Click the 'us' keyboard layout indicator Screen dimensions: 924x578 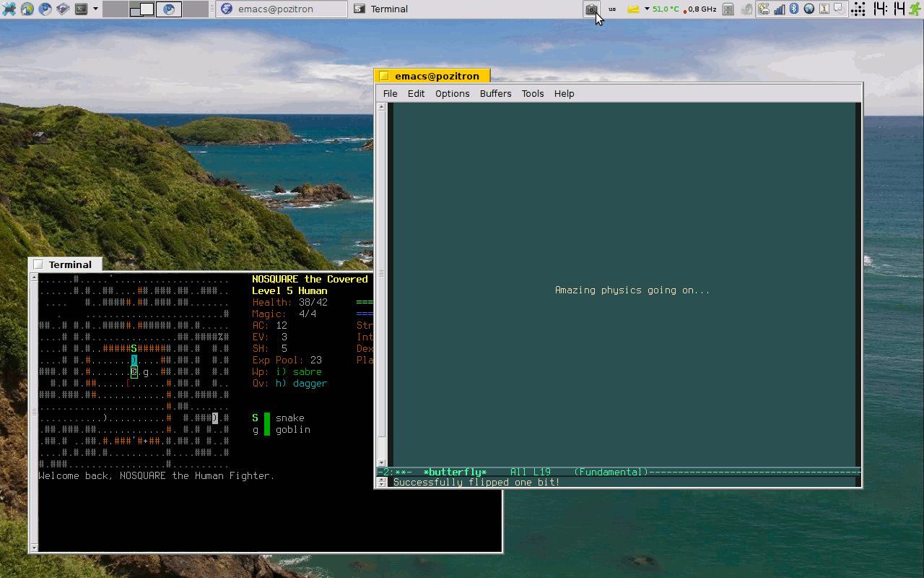pos(612,9)
